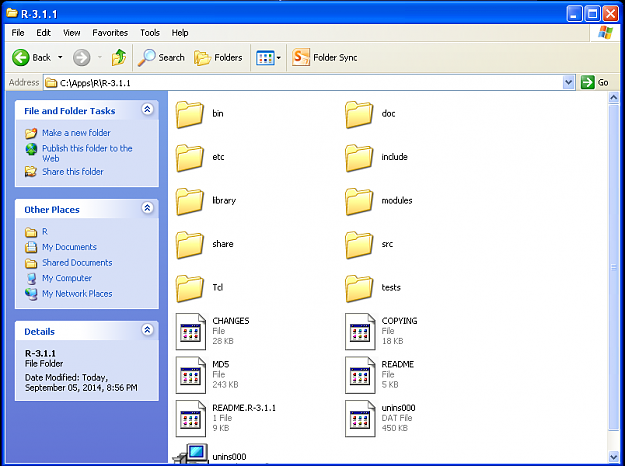Screen dimensions: 625x466
Task: Select the CHANGES file icon
Action: coord(191,332)
